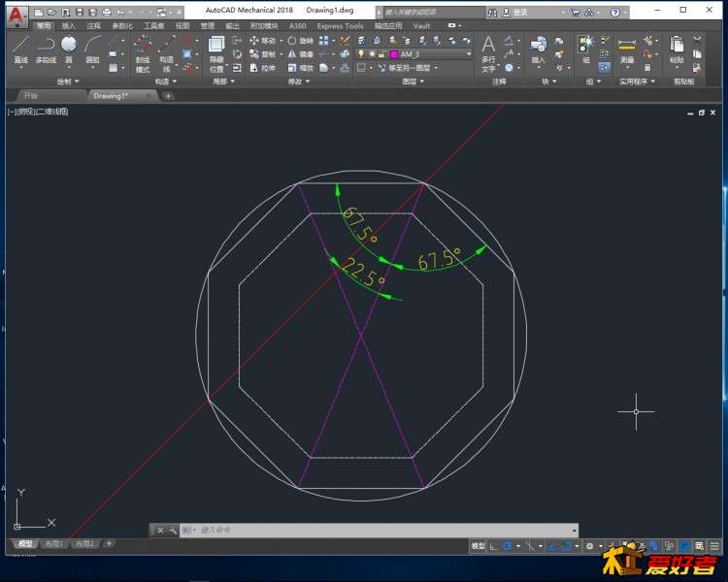The image size is (728, 582).
Task: Click the Help question mark icon
Action: [615, 13]
